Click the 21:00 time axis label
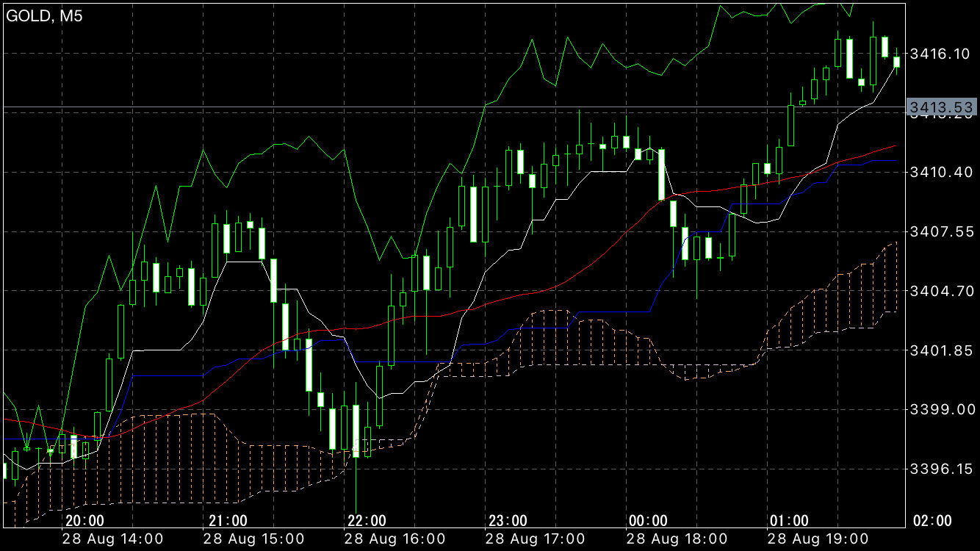The width and height of the screenshot is (980, 551). pos(228,521)
